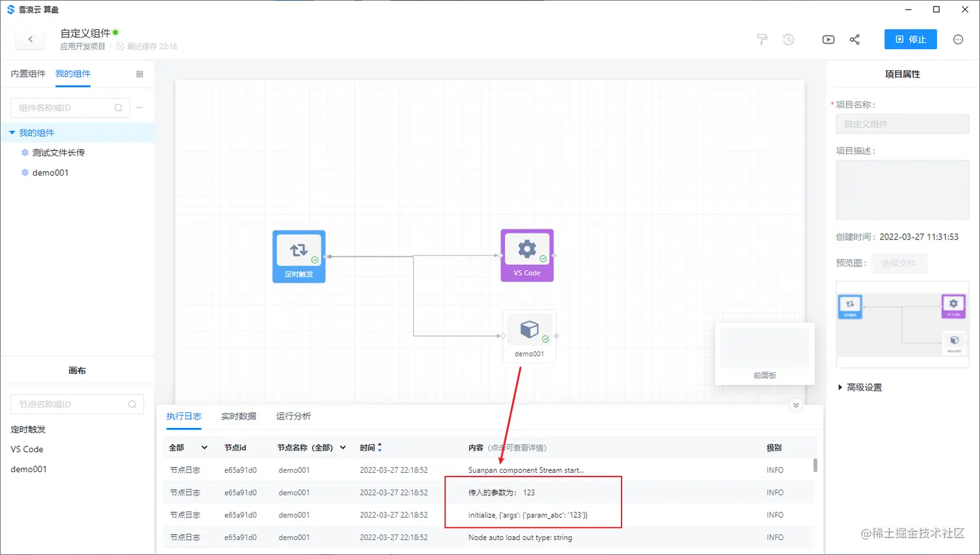Minimize the application window
The width and height of the screenshot is (980, 555).
[908, 10]
